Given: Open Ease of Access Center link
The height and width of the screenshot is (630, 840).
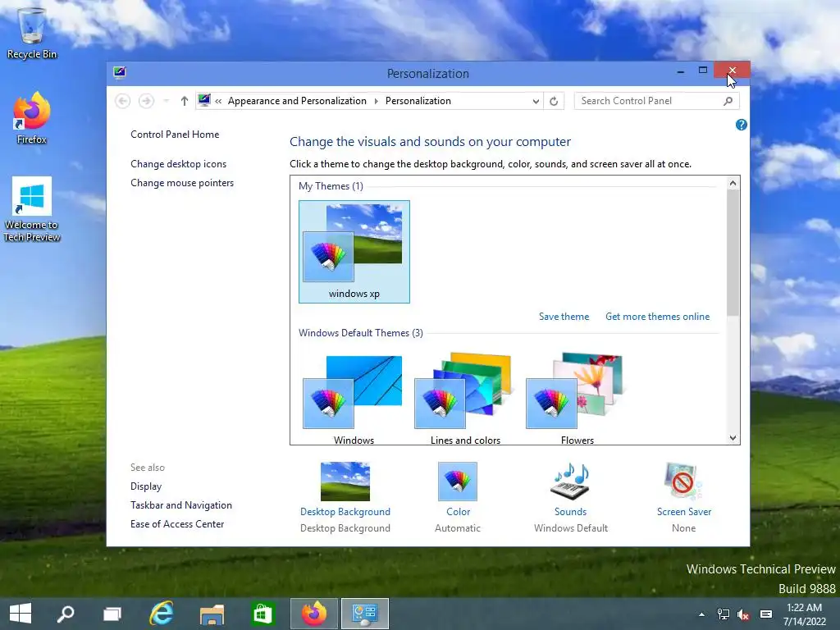Looking at the screenshot, I should click(177, 524).
